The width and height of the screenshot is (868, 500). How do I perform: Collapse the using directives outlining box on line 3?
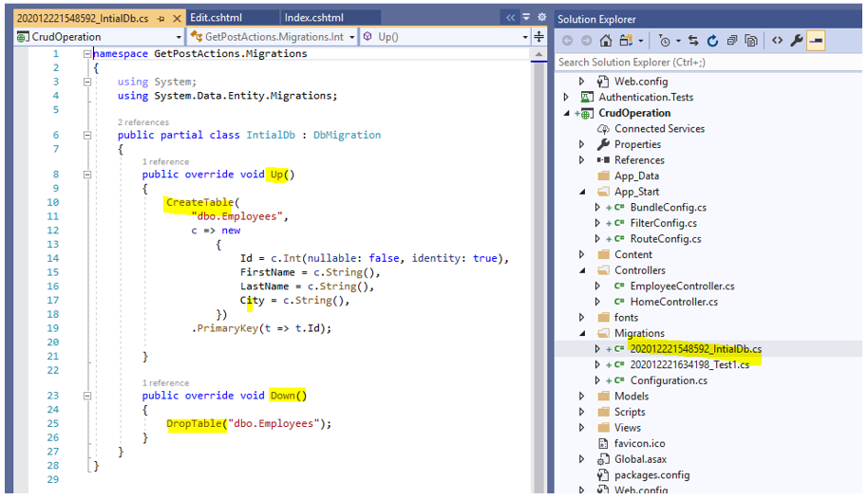coord(87,82)
